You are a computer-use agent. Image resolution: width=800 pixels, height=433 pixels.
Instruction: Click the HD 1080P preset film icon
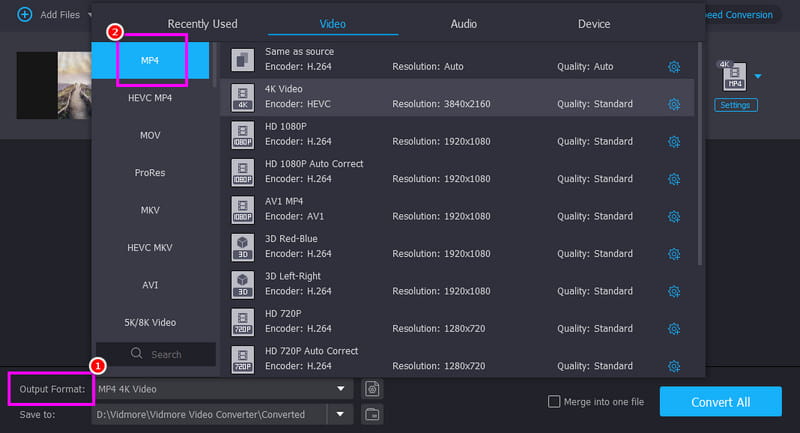coord(242,135)
